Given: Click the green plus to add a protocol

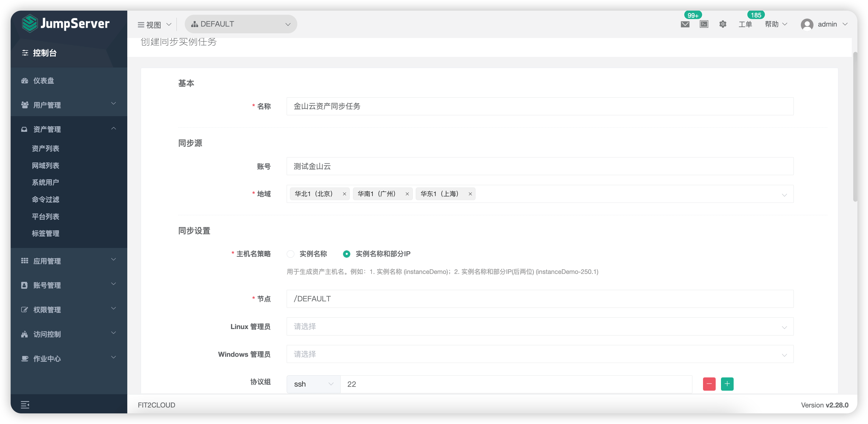Looking at the screenshot, I should click(727, 384).
